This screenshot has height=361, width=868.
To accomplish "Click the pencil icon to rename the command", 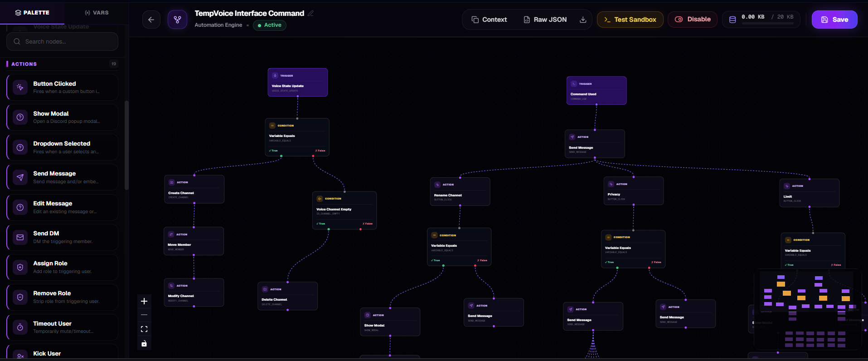I will [310, 13].
